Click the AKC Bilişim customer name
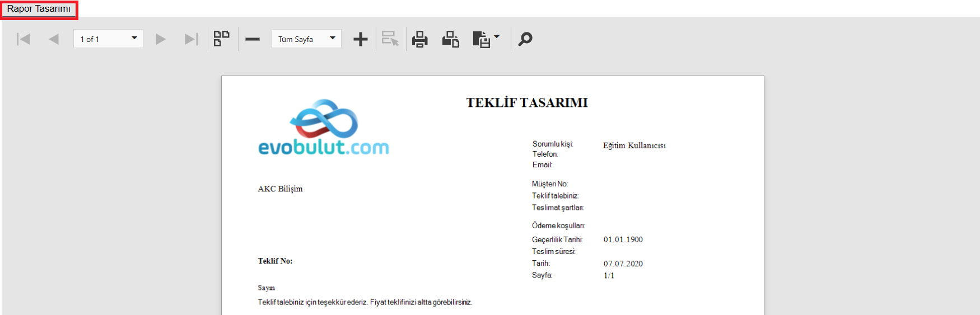The height and width of the screenshot is (315, 980). coord(280,189)
